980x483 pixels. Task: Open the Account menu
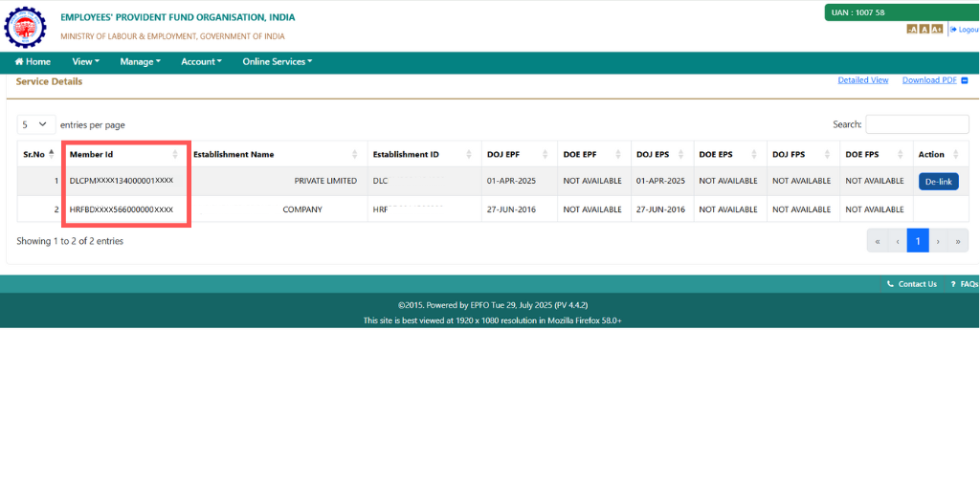(x=201, y=62)
